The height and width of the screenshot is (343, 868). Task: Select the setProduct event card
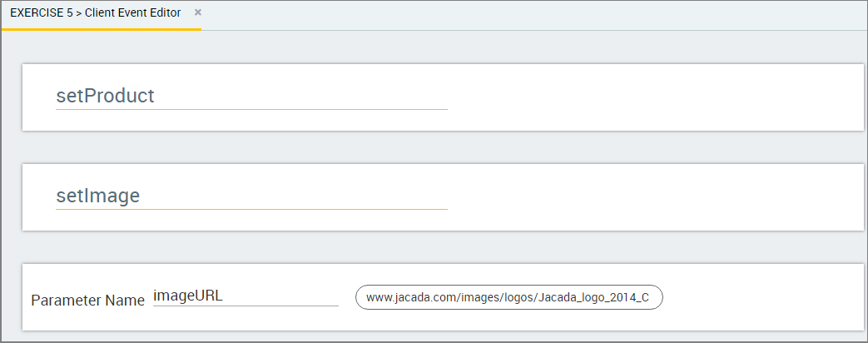click(442, 97)
